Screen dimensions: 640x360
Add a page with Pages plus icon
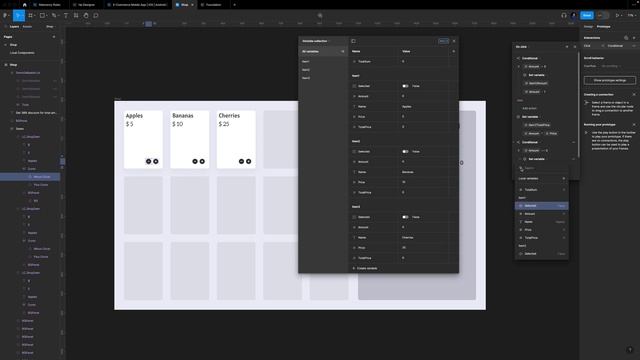pyautogui.click(x=54, y=37)
